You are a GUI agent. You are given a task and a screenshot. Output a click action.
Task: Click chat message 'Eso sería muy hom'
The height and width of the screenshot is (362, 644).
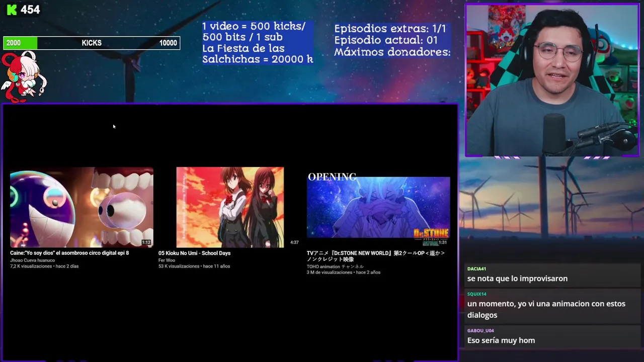tap(501, 340)
